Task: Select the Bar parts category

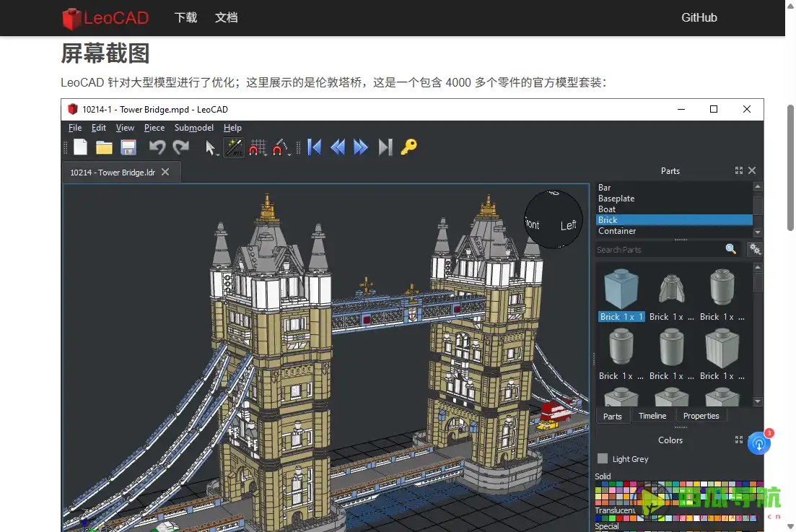Action: (x=673, y=187)
